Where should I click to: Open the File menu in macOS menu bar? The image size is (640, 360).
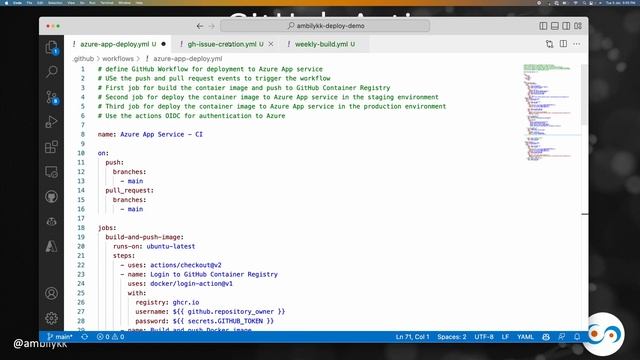pos(29,3)
